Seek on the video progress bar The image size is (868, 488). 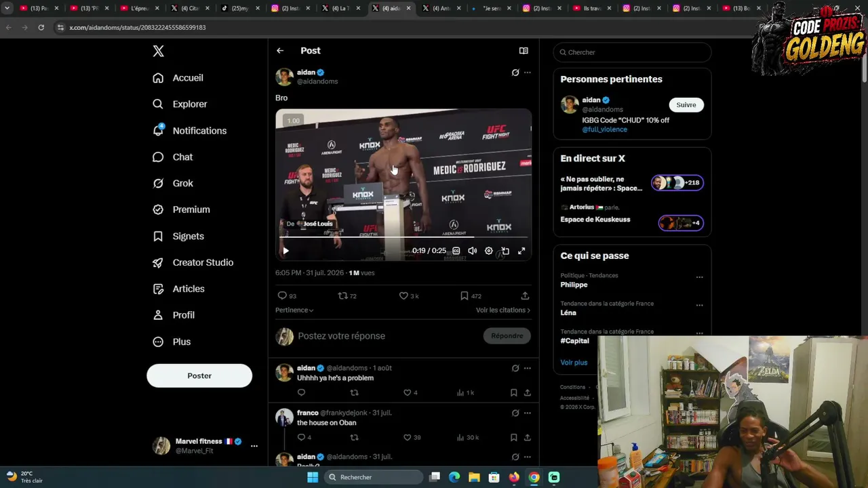tap(404, 237)
